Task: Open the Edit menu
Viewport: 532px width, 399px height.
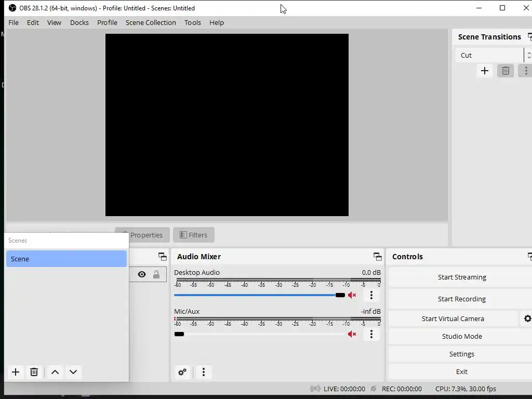Action: pyautogui.click(x=33, y=22)
